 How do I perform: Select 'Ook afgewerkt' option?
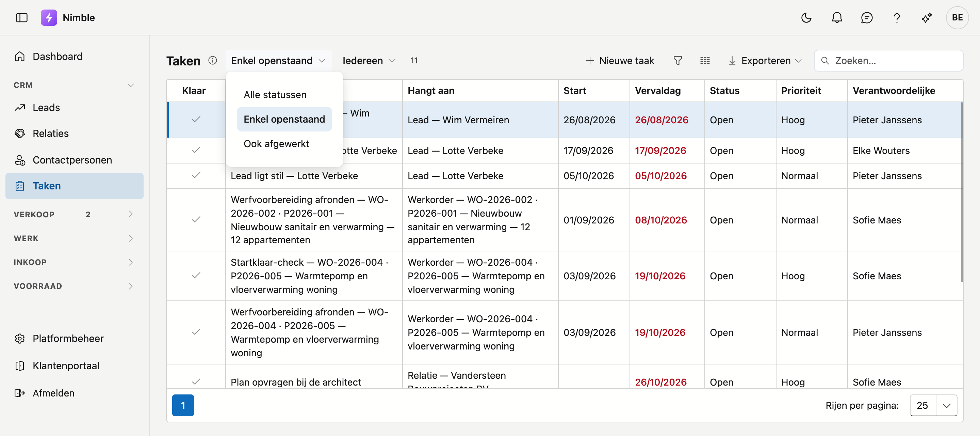284,143
